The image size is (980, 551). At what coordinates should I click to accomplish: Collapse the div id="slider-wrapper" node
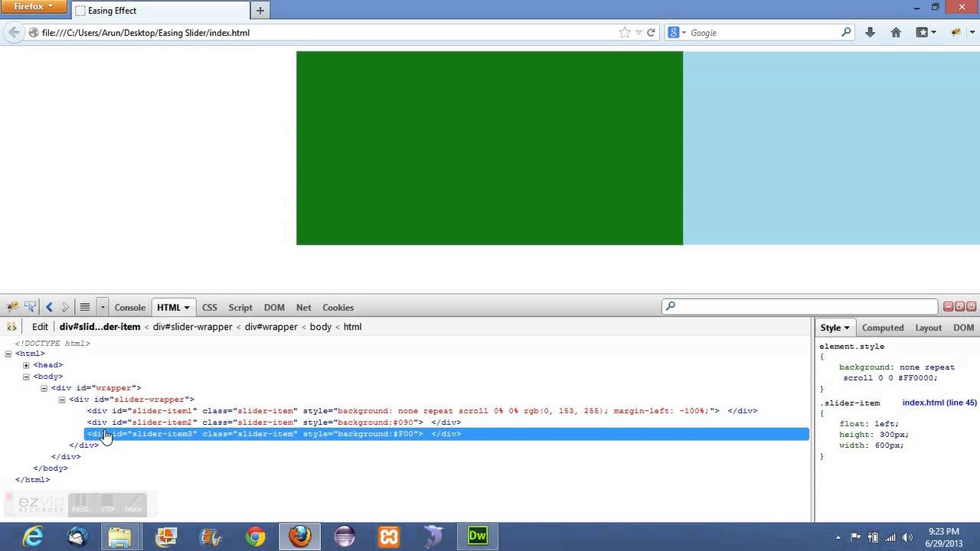pos(62,399)
